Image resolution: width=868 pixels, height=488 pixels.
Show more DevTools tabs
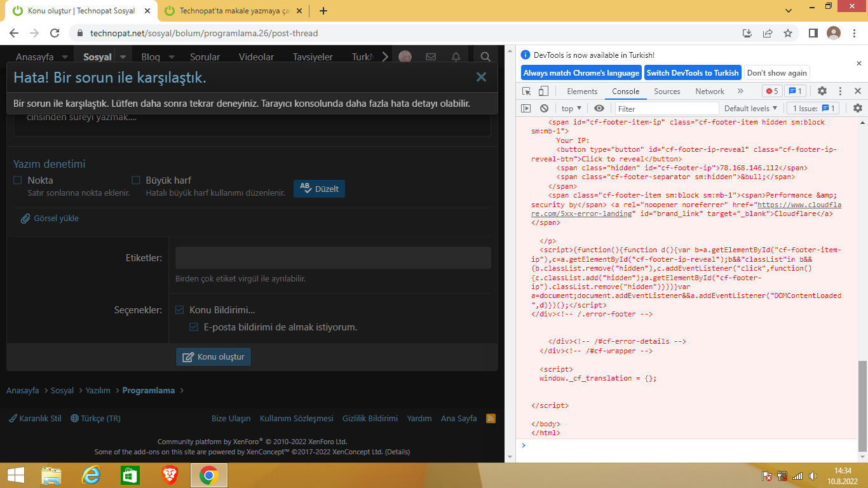tap(740, 91)
